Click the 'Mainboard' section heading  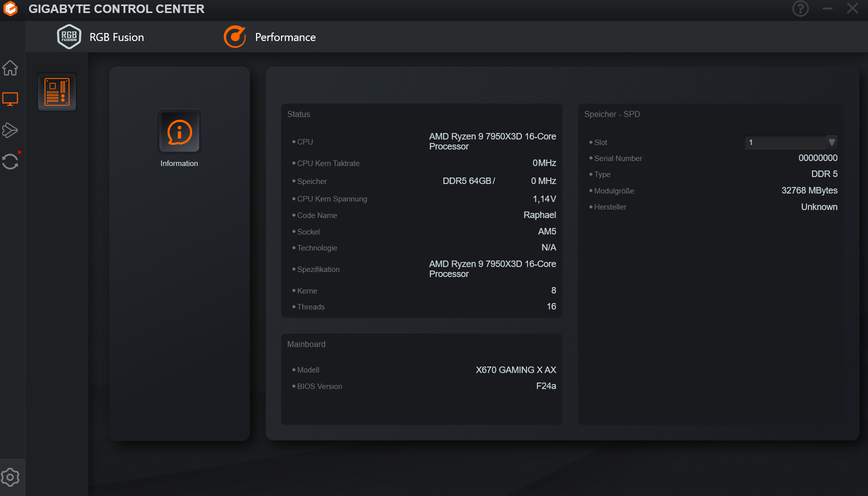tap(306, 344)
